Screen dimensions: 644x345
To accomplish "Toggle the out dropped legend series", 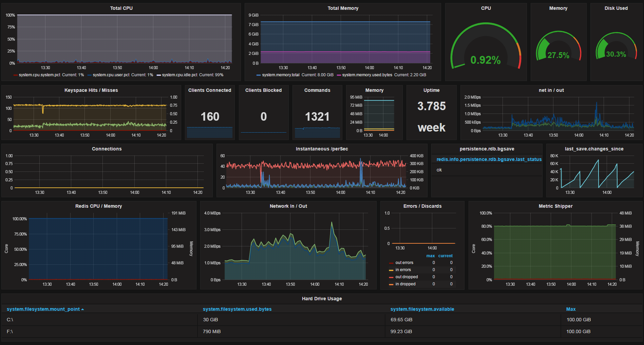I will coord(406,277).
